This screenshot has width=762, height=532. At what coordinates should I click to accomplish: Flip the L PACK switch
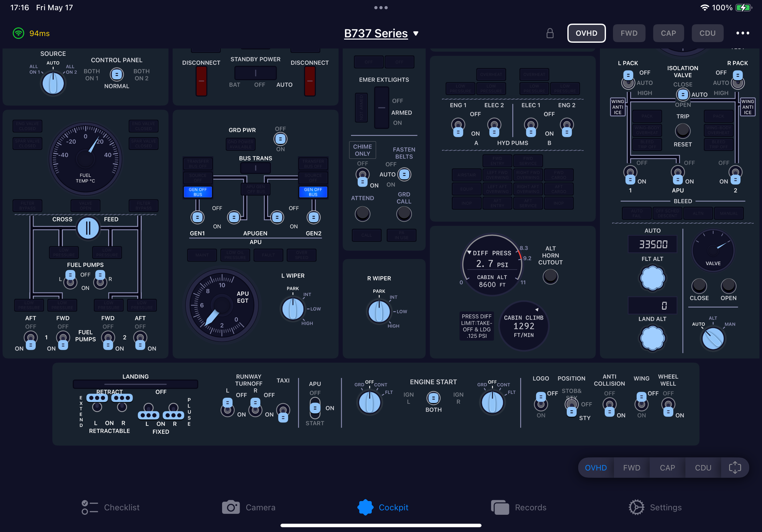tap(628, 80)
